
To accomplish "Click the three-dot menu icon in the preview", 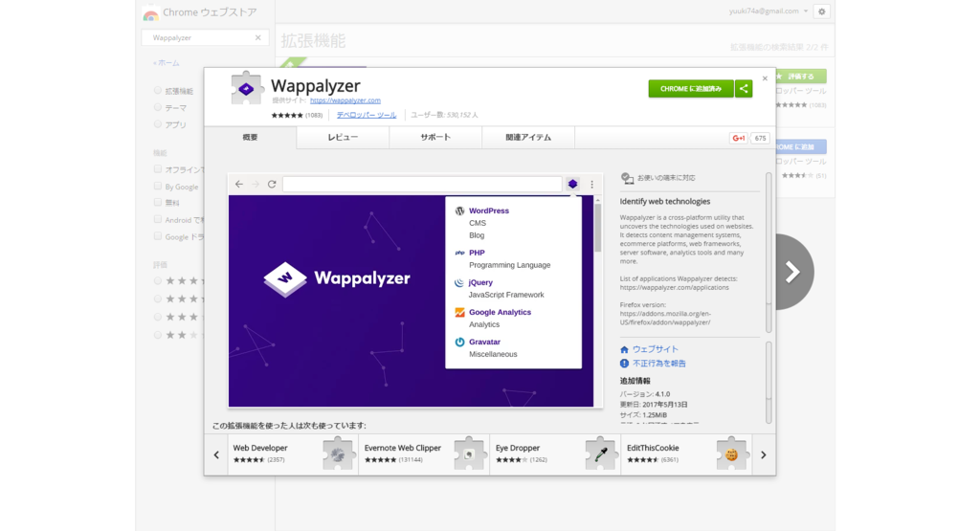I will pos(591,185).
